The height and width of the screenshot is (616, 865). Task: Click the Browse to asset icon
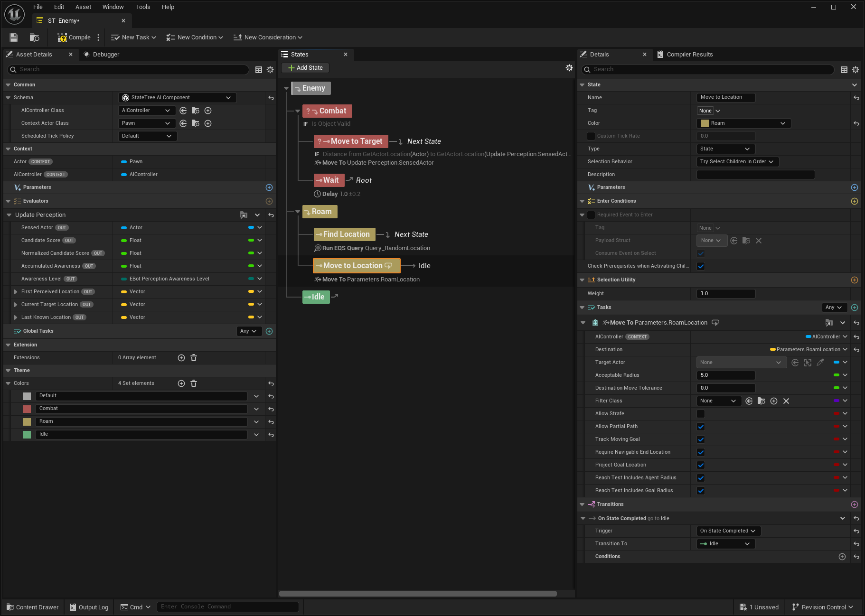pyautogui.click(x=34, y=37)
